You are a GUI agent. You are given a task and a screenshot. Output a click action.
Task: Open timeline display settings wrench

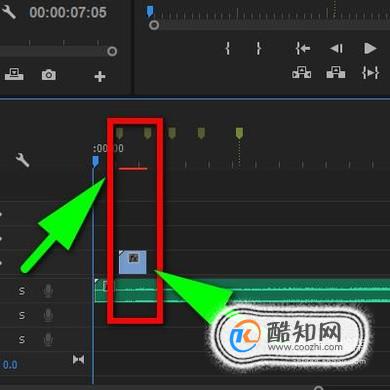[x=23, y=160]
